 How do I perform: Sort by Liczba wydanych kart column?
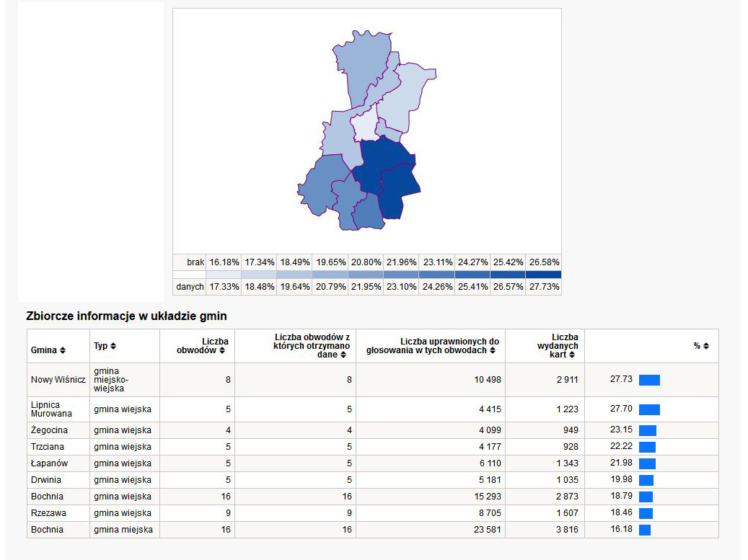pos(572,355)
